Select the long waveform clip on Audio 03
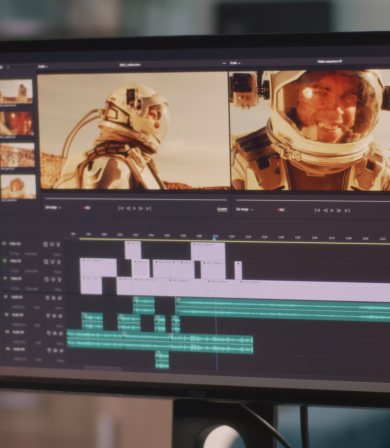Screen dimensions: 390x448 (x=160, y=343)
